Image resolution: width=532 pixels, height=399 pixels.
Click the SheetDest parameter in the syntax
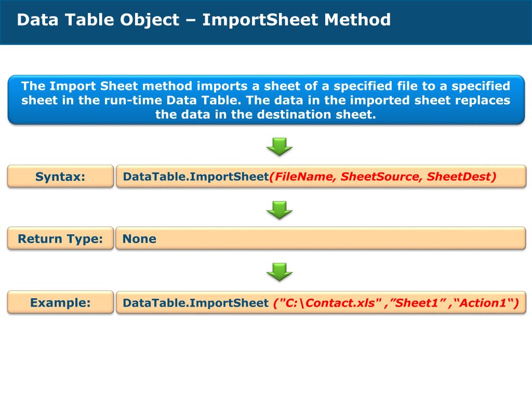459,177
